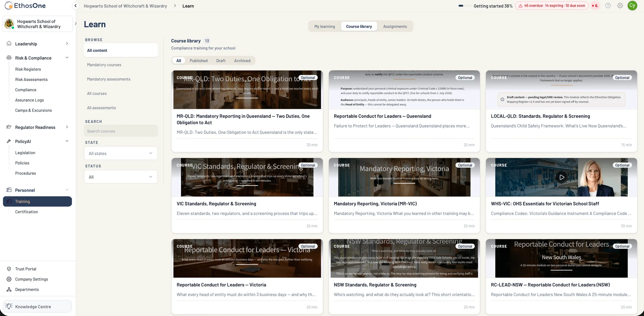Select the All status filter pill
This screenshot has height=316, width=644.
(179, 61)
